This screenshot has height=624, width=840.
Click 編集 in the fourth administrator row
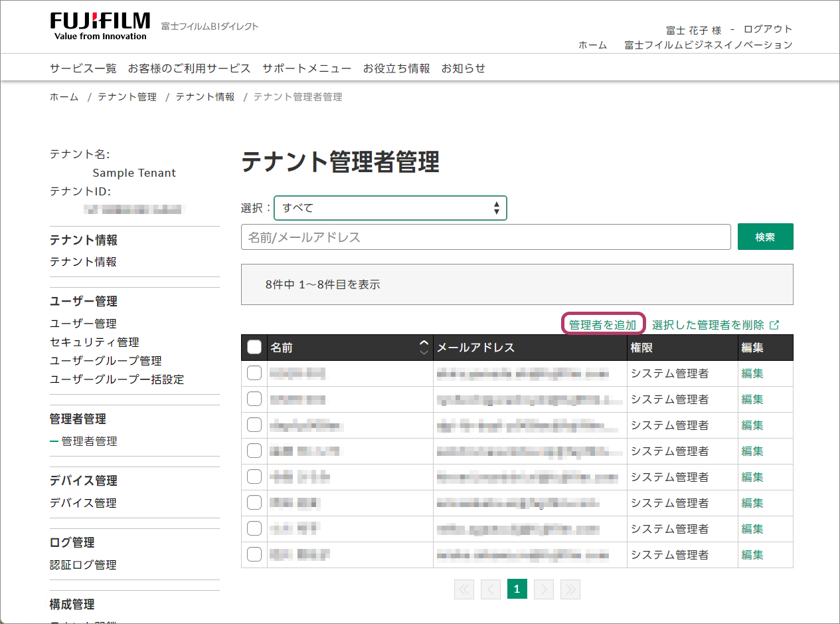tap(752, 451)
